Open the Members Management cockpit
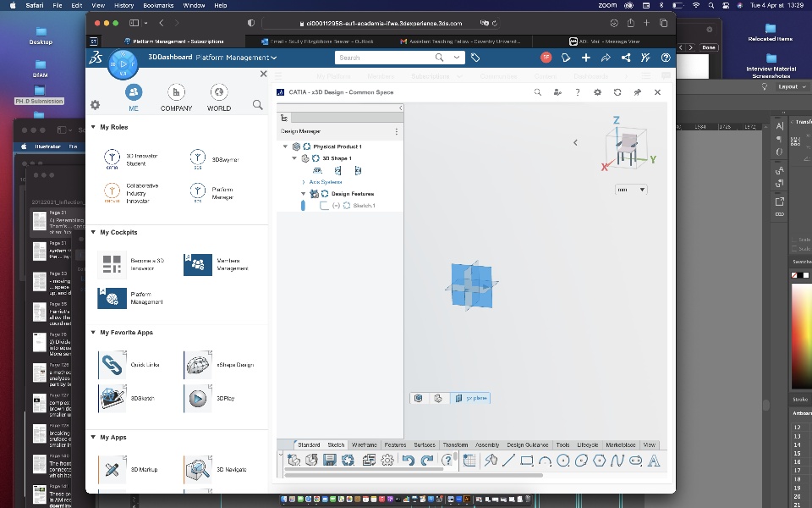Image resolution: width=812 pixels, height=508 pixels. click(x=198, y=265)
